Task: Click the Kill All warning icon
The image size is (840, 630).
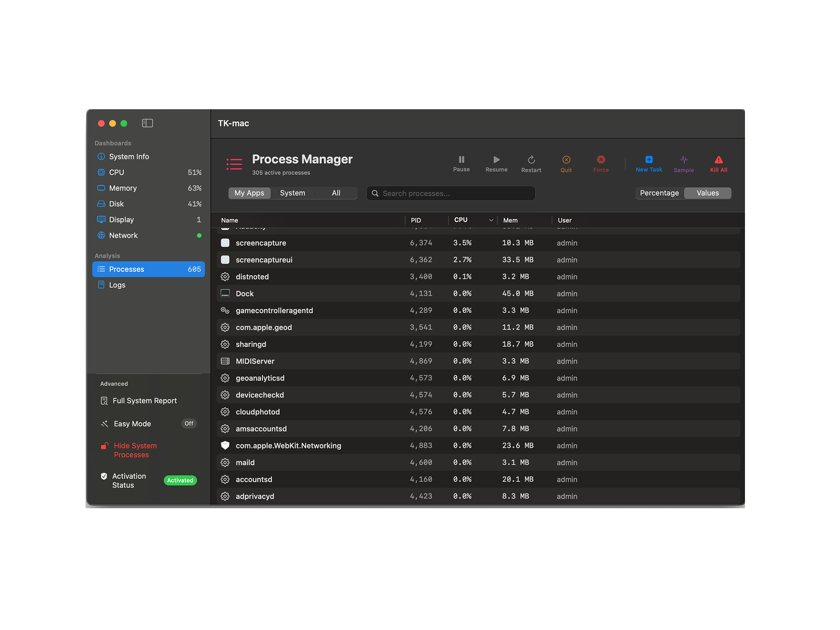Action: (719, 160)
